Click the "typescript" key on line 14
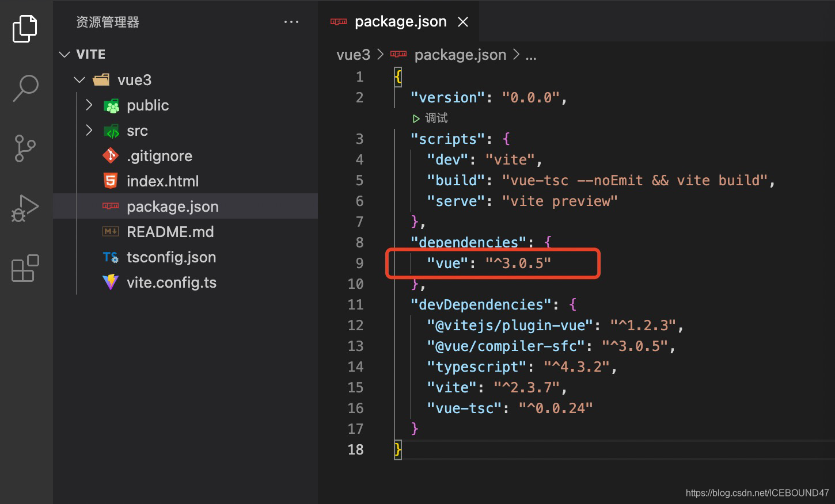This screenshot has height=504, width=835. click(x=477, y=366)
